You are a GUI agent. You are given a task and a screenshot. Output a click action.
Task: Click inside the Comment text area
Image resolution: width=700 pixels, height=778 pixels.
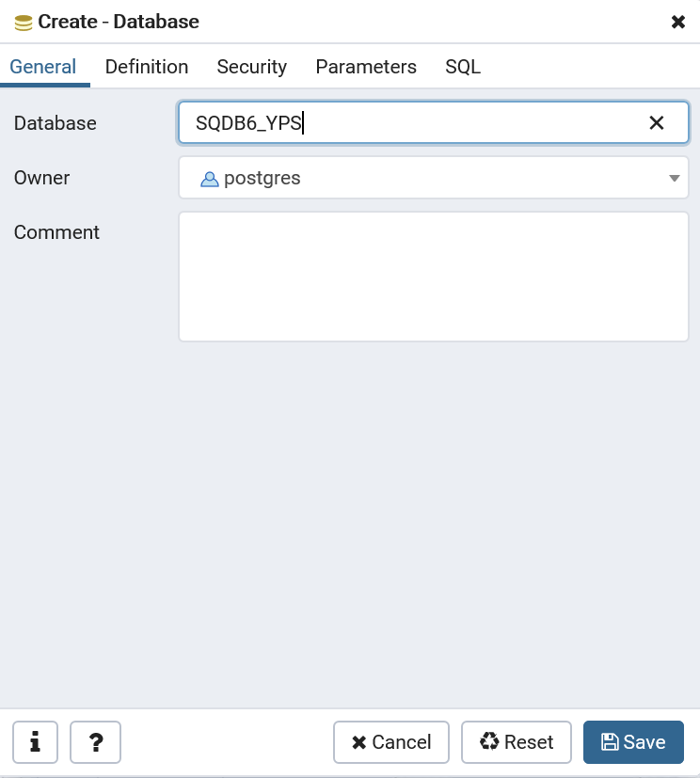tap(433, 277)
